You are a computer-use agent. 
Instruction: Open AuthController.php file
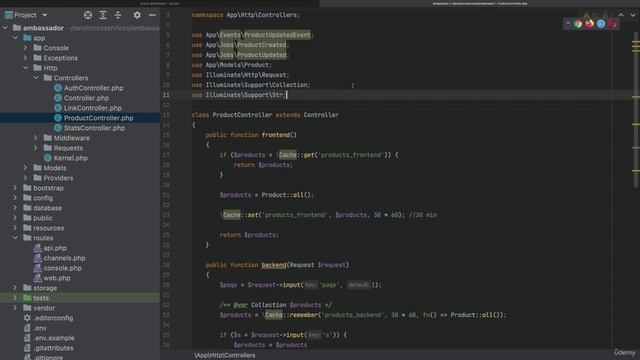93,88
